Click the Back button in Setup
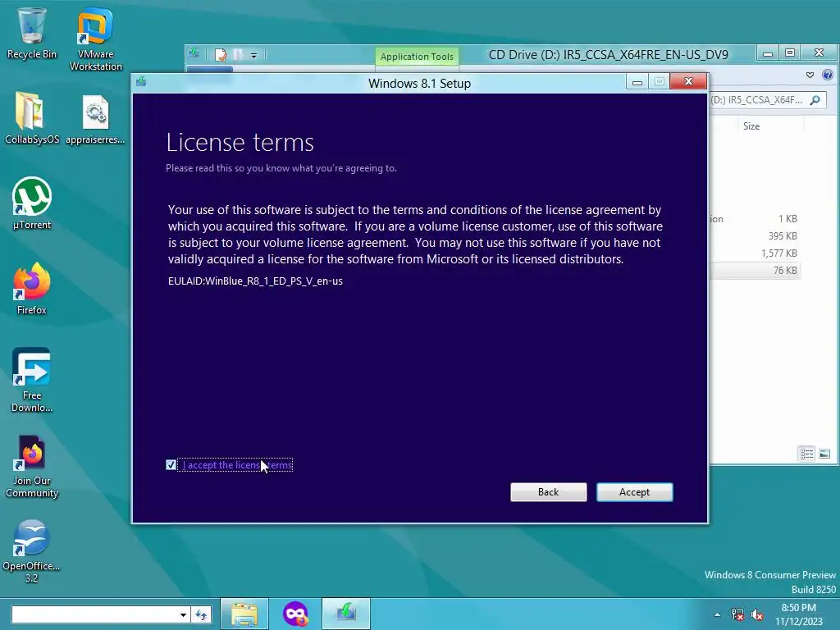This screenshot has height=630, width=840. (x=548, y=492)
